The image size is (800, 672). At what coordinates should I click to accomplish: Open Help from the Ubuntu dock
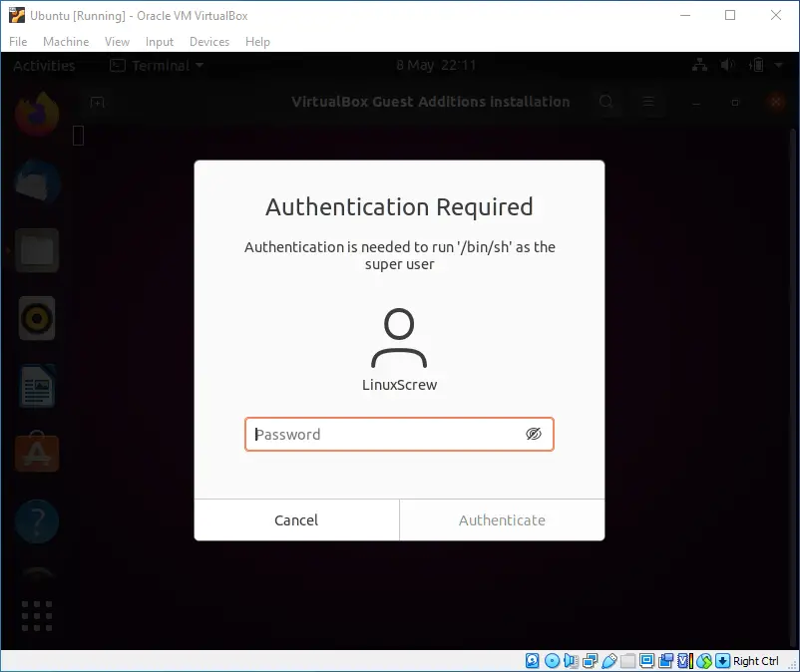[37, 521]
